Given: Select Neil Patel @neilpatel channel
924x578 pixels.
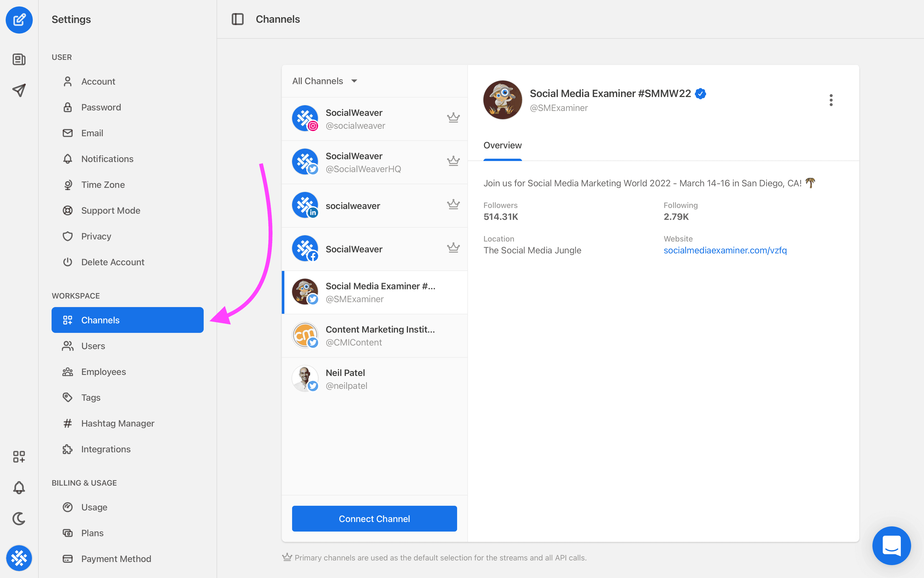Looking at the screenshot, I should pos(375,379).
